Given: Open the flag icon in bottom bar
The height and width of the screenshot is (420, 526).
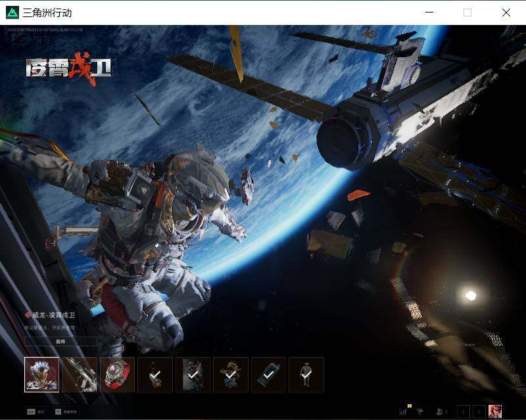Looking at the screenshot, I should 420,411.
